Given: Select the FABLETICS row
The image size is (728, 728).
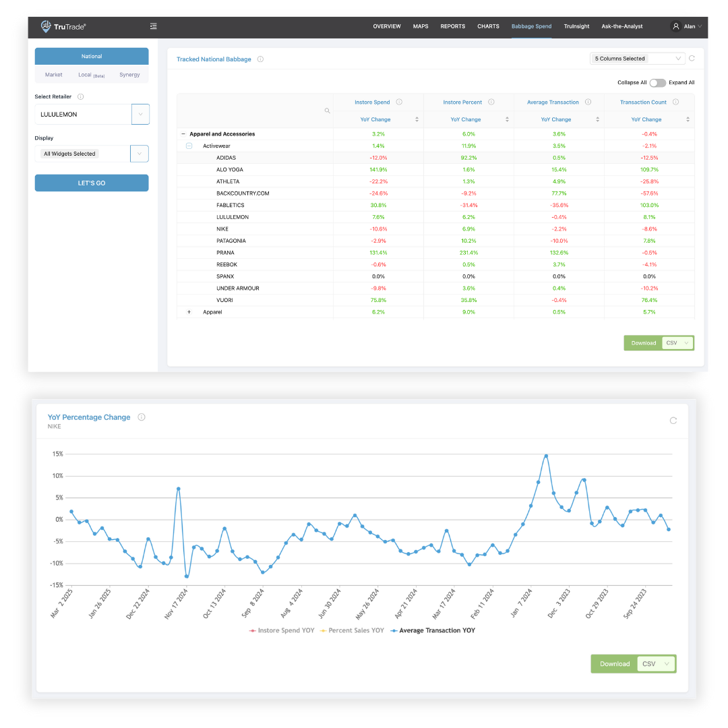Looking at the screenshot, I should coord(435,205).
